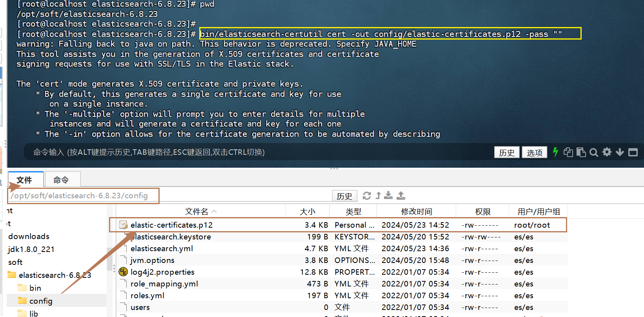Screen dimensions: 644x317
Task: Click the 3.4 KB size cell
Action: click(316, 225)
